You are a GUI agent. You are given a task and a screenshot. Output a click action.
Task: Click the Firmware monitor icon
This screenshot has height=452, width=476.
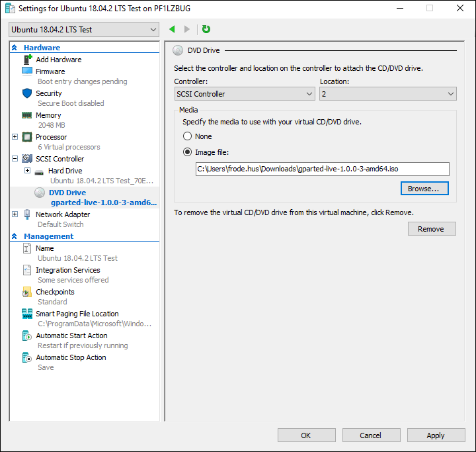pyautogui.click(x=27, y=71)
